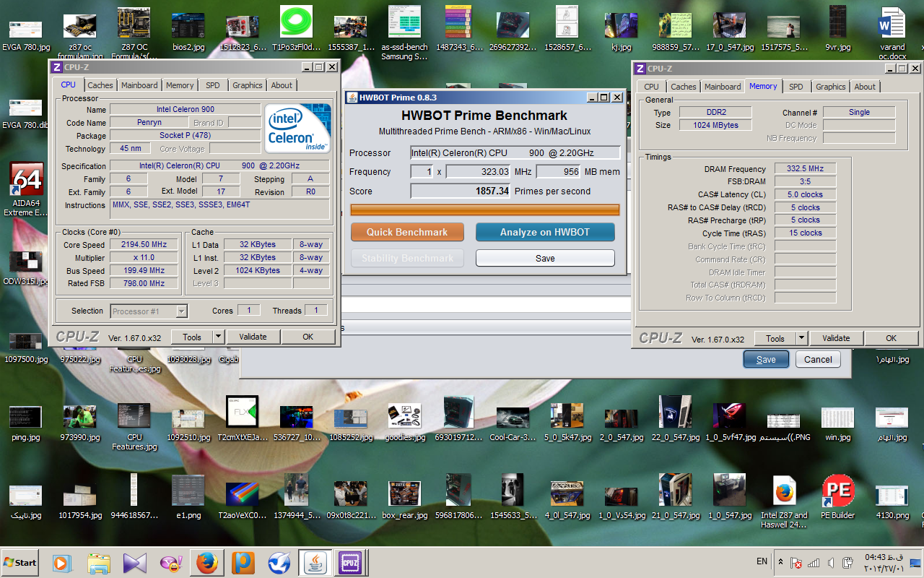
Task: Click the power plug tray icon
Action: [x=848, y=562]
